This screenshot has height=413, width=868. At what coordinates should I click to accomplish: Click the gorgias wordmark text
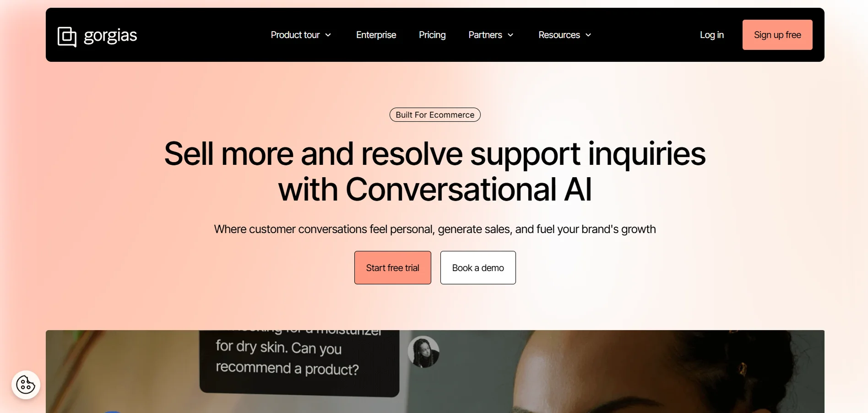click(x=110, y=36)
